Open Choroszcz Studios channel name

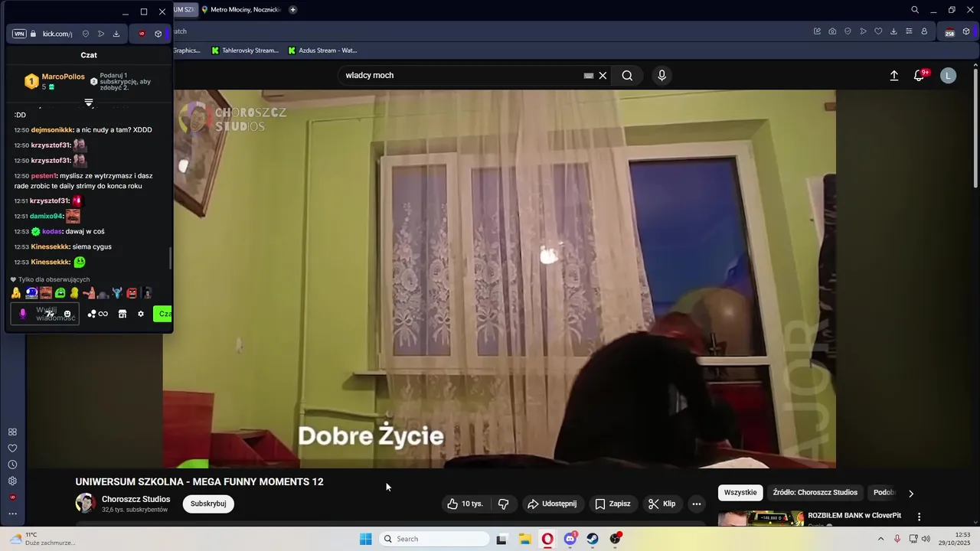[x=136, y=499]
